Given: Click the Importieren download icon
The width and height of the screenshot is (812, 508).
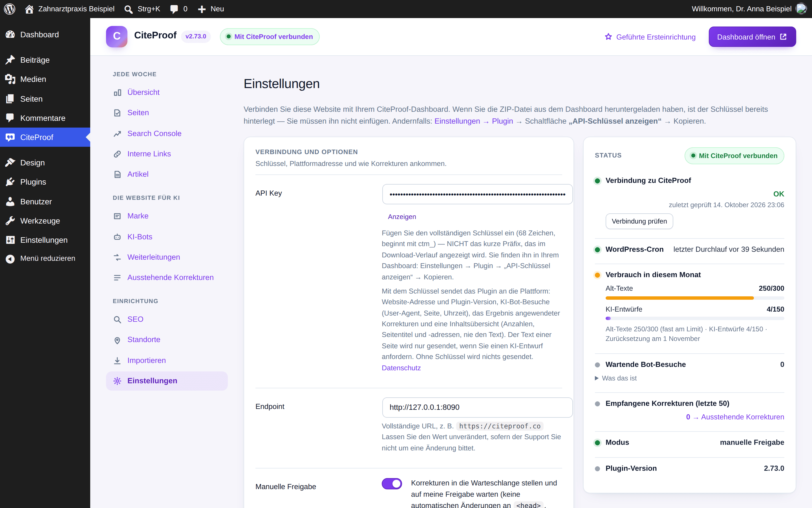Looking at the screenshot, I should 117,360.
